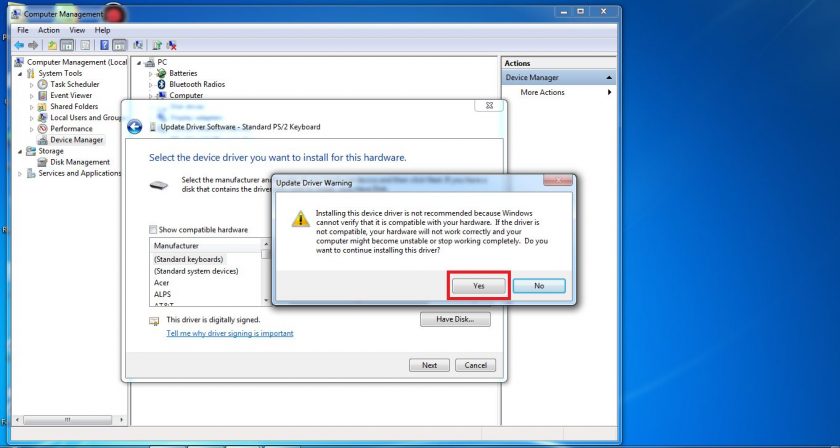Viewport: 840px width, 448px height.
Task: Open the View menu
Action: 76,30
